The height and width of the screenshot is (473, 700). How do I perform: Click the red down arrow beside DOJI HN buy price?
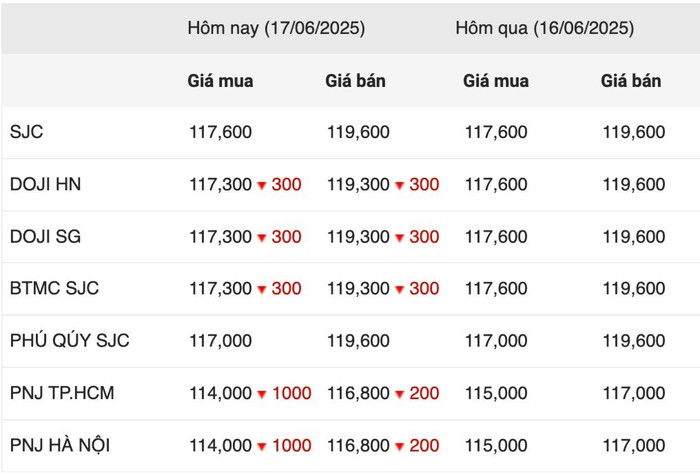262,185
